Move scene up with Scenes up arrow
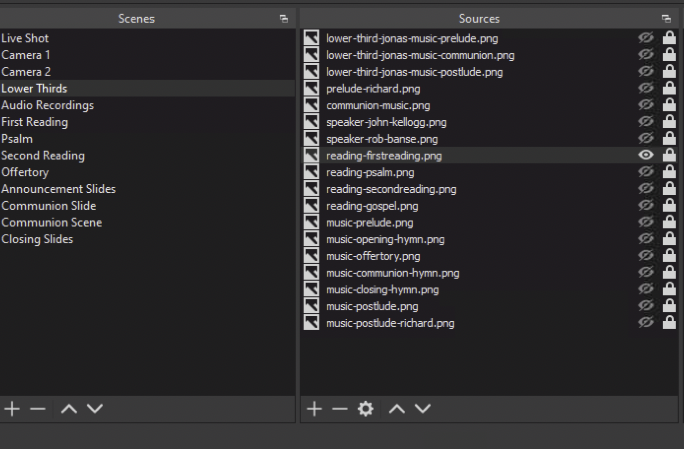The width and height of the screenshot is (684, 449). click(x=69, y=409)
